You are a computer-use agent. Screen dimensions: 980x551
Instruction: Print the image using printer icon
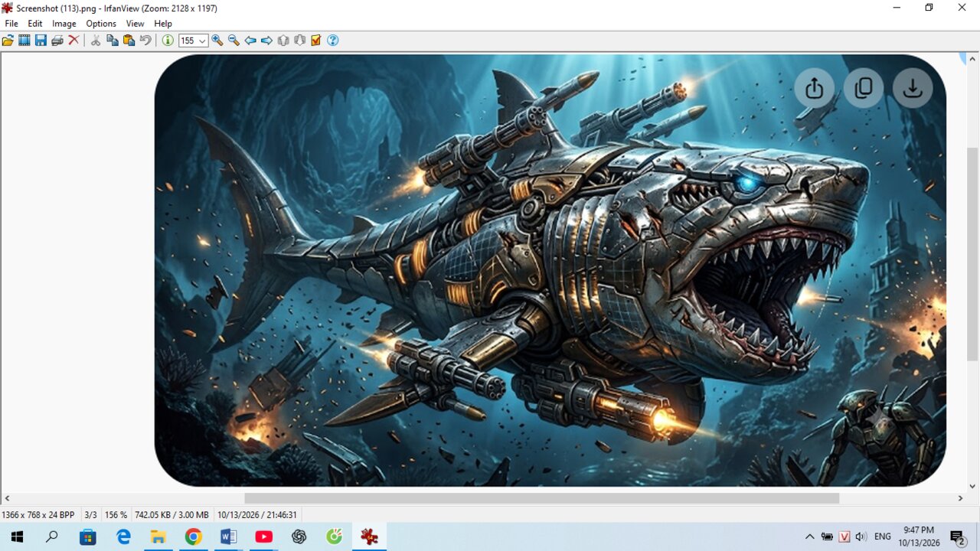57,41
